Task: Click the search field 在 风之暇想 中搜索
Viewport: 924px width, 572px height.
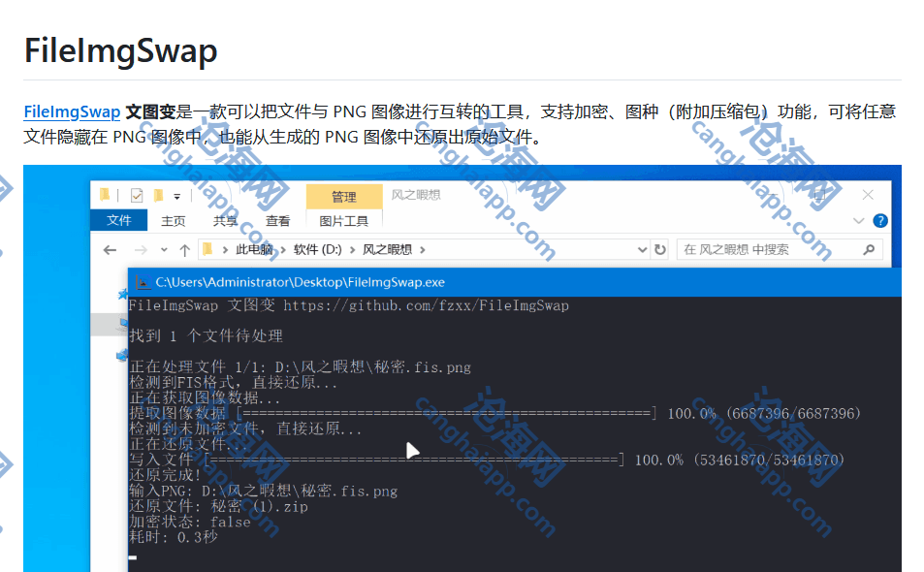Action: pyautogui.click(x=766, y=250)
